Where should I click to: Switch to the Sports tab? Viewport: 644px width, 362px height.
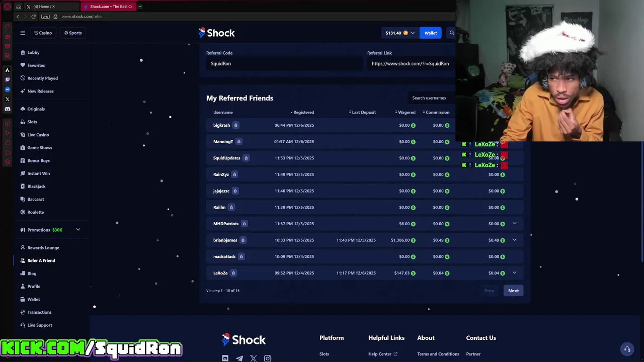[x=73, y=33]
